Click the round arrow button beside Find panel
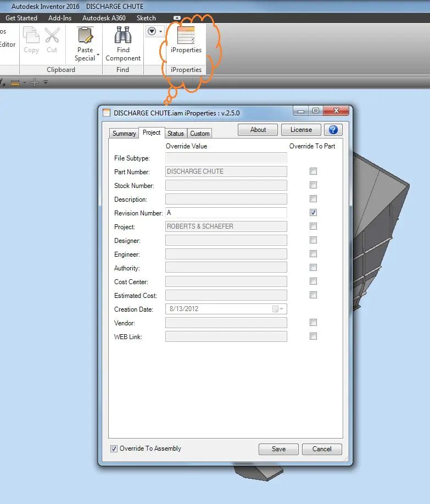This screenshot has height=504, width=430. (152, 31)
